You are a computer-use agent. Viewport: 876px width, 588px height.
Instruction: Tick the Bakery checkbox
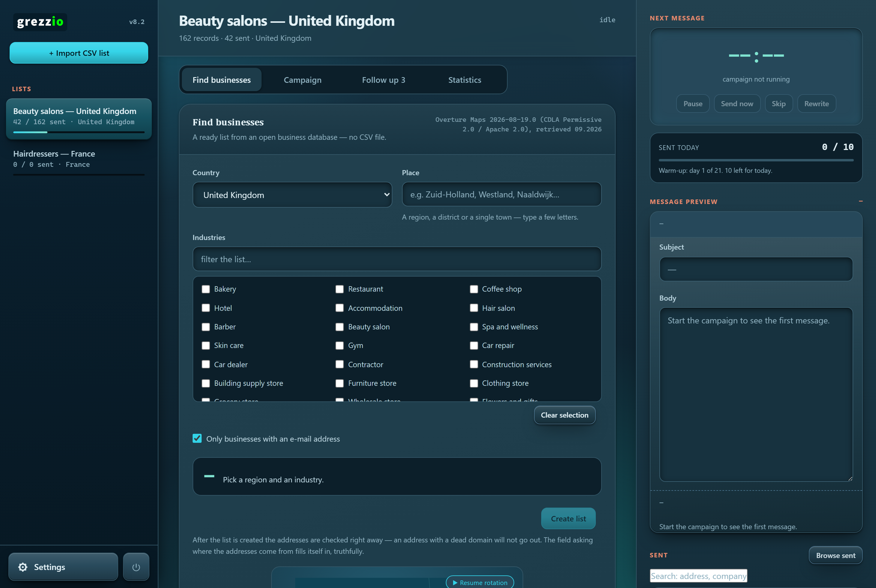coord(205,289)
